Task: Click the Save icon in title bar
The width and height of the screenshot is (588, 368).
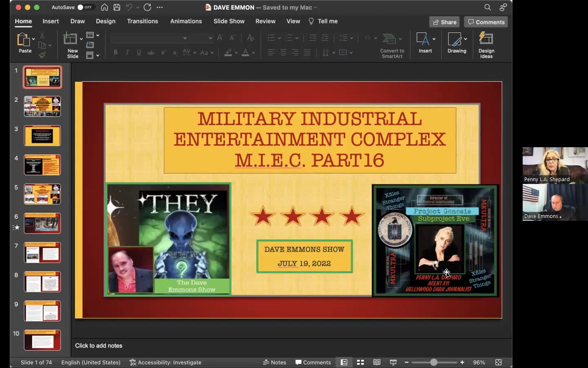Action: pyautogui.click(x=117, y=7)
